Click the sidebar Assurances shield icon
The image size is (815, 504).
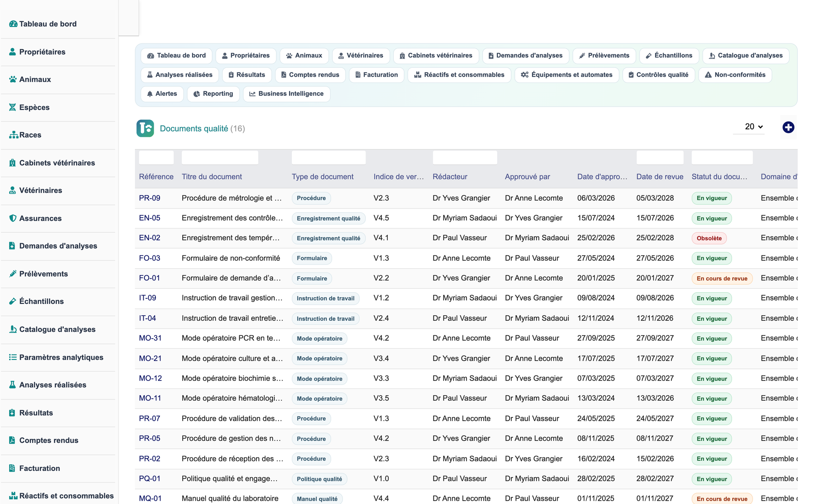click(x=13, y=218)
